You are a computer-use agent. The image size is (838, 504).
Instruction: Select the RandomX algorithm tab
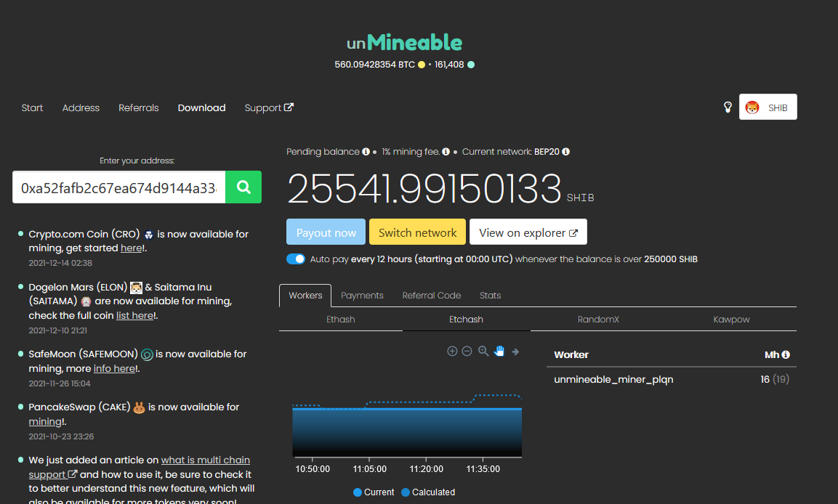click(x=598, y=320)
